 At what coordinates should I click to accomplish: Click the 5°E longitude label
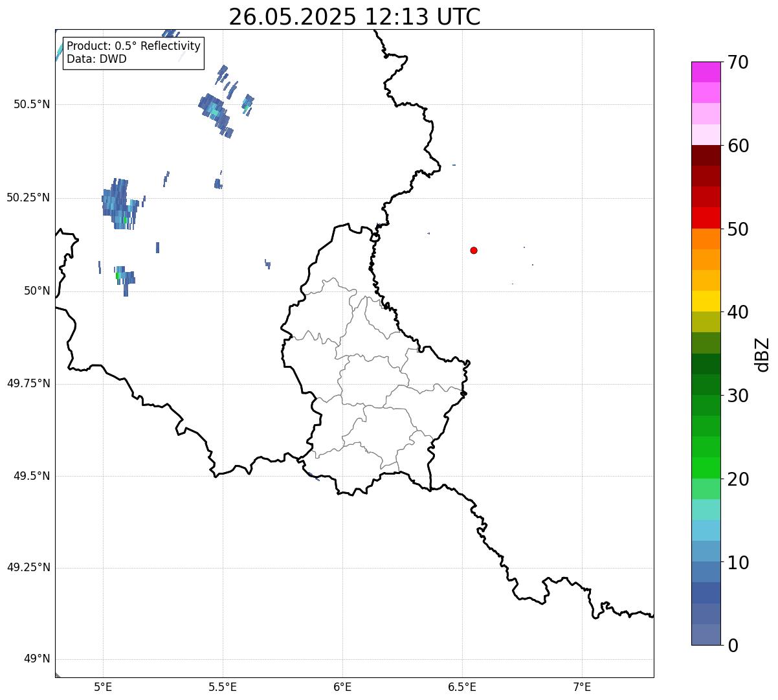click(x=103, y=686)
